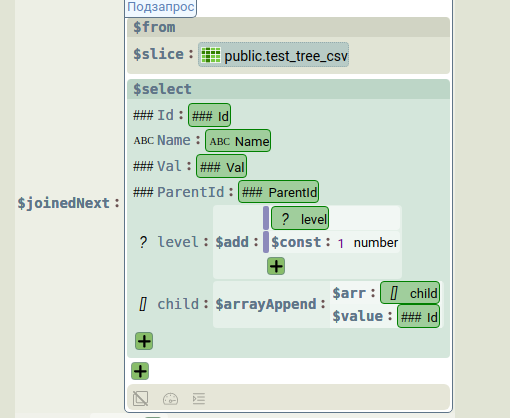Click the gauge icon in bottom toolbar
The height and width of the screenshot is (418, 510).
[x=170, y=399]
